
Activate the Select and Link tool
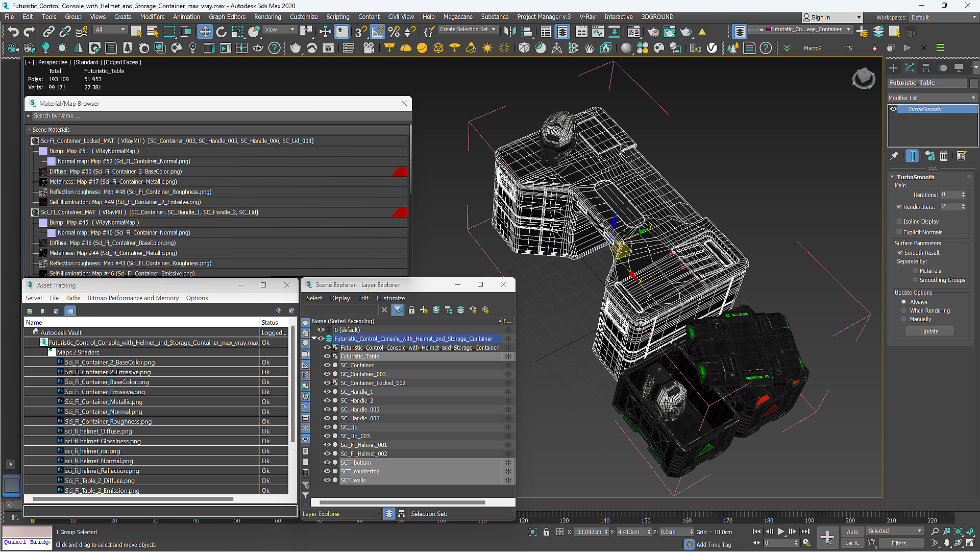tap(48, 32)
